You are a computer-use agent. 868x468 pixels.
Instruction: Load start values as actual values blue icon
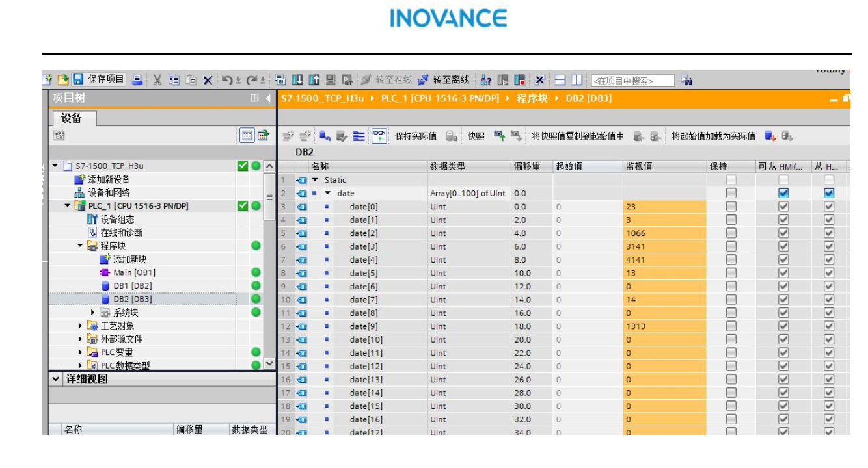pyautogui.click(x=770, y=136)
